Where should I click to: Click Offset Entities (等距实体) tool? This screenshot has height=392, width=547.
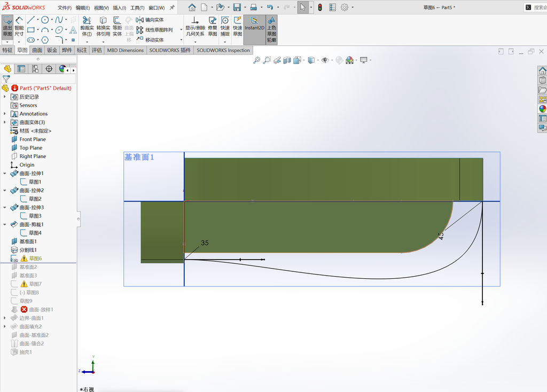tap(117, 27)
